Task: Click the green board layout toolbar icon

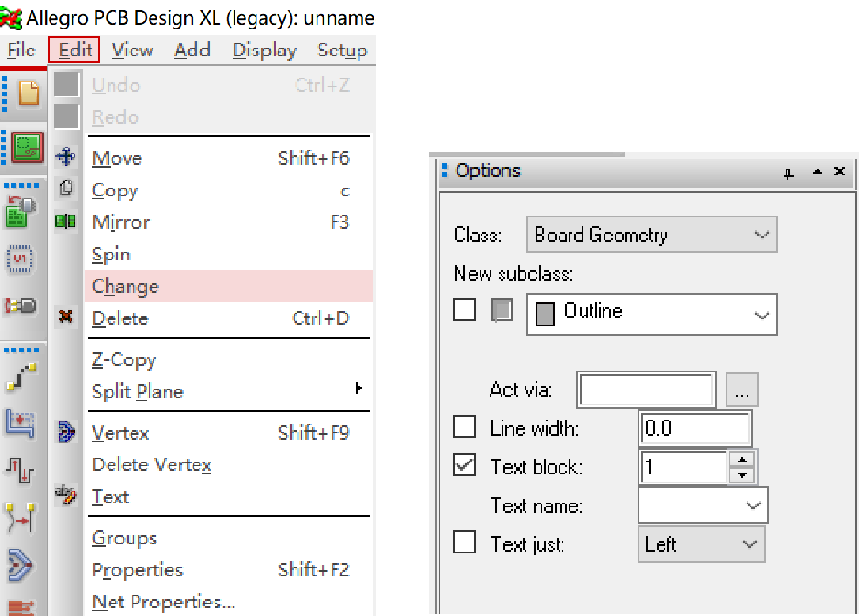Action: pyautogui.click(x=29, y=147)
